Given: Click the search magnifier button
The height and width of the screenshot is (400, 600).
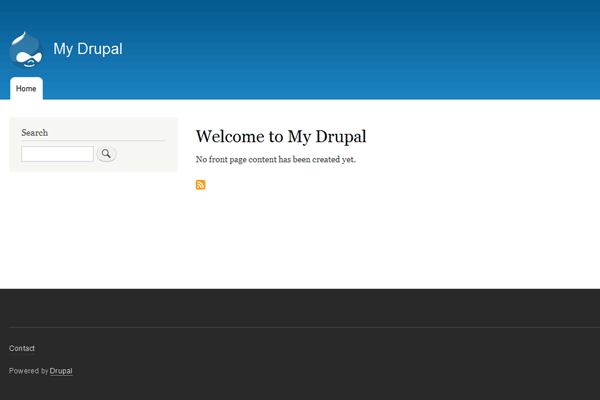Looking at the screenshot, I should pyautogui.click(x=107, y=154).
